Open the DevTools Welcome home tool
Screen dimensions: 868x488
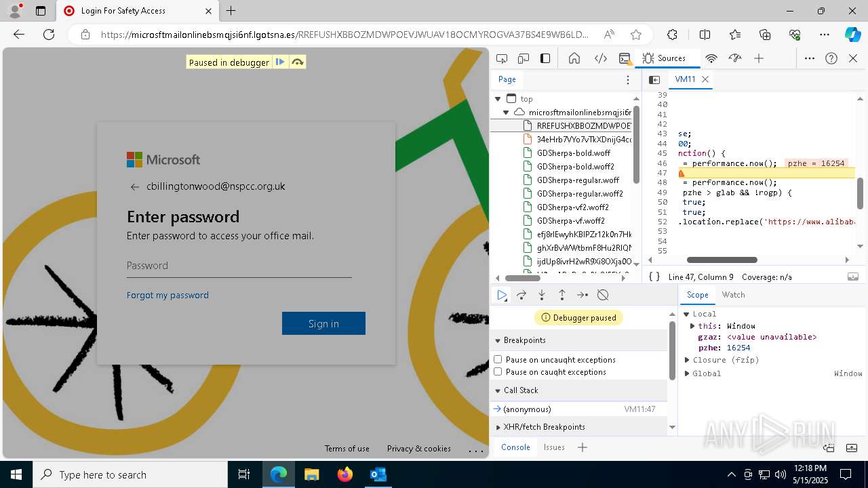(574, 58)
